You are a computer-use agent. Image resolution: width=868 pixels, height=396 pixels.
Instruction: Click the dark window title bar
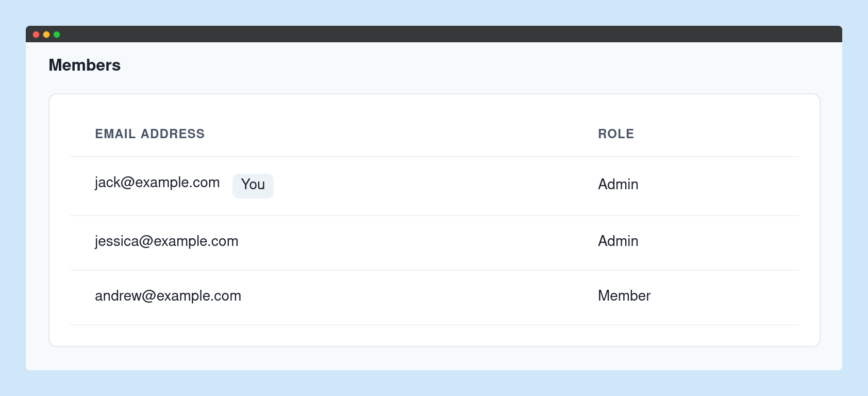click(433, 34)
